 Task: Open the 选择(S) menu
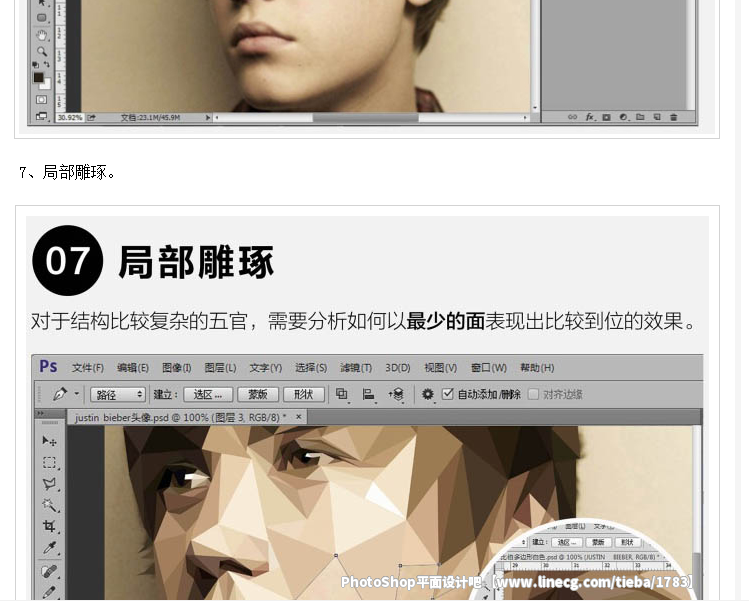pos(311,368)
